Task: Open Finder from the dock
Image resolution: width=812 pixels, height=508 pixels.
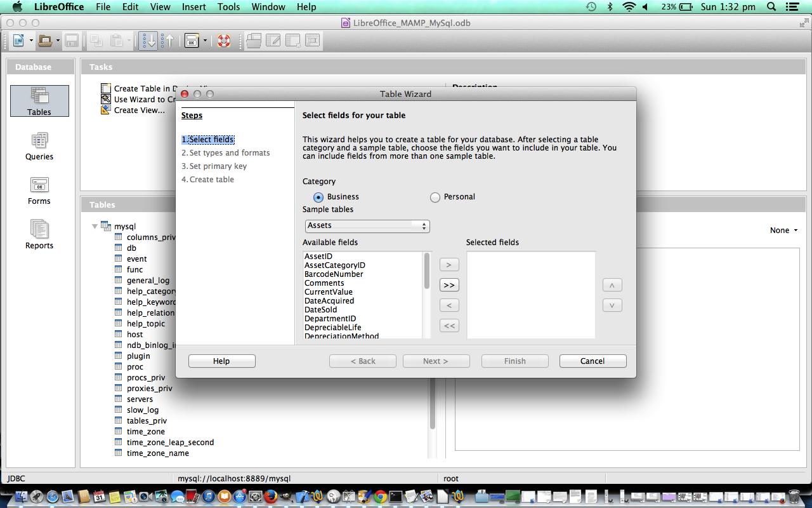Action: click(21, 497)
